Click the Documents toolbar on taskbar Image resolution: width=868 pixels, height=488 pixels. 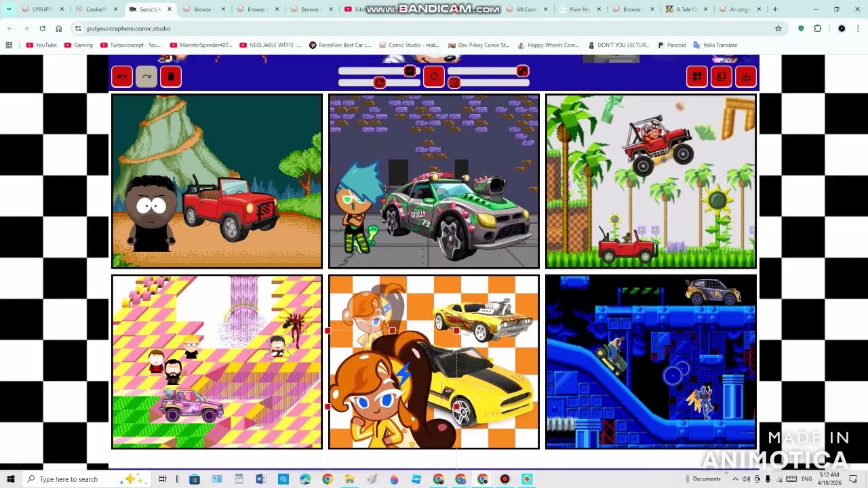click(706, 479)
